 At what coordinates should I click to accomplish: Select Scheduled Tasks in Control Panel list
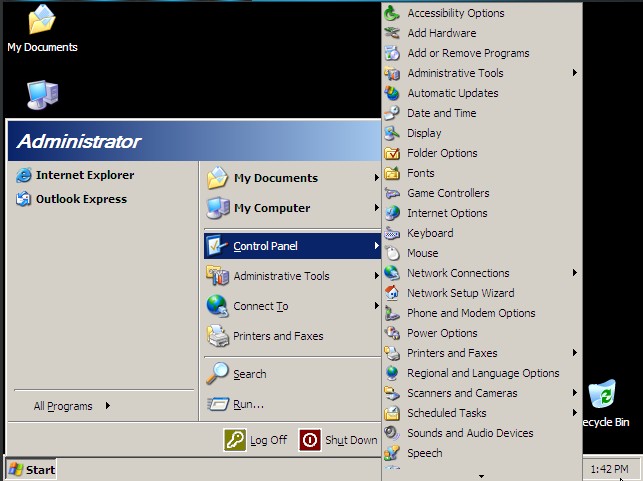[482, 413]
